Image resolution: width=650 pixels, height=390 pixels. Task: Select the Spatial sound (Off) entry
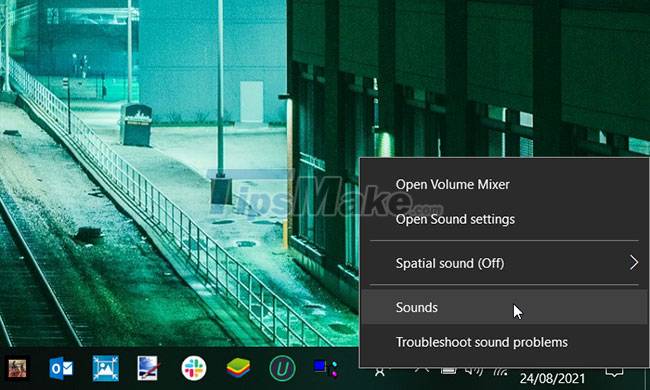pos(504,263)
